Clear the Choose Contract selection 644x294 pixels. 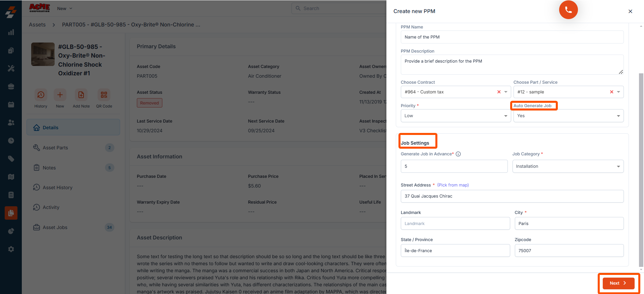pyautogui.click(x=499, y=92)
